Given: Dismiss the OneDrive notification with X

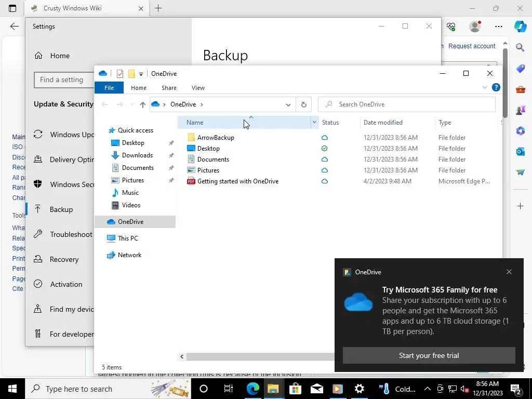Looking at the screenshot, I should [509, 272].
